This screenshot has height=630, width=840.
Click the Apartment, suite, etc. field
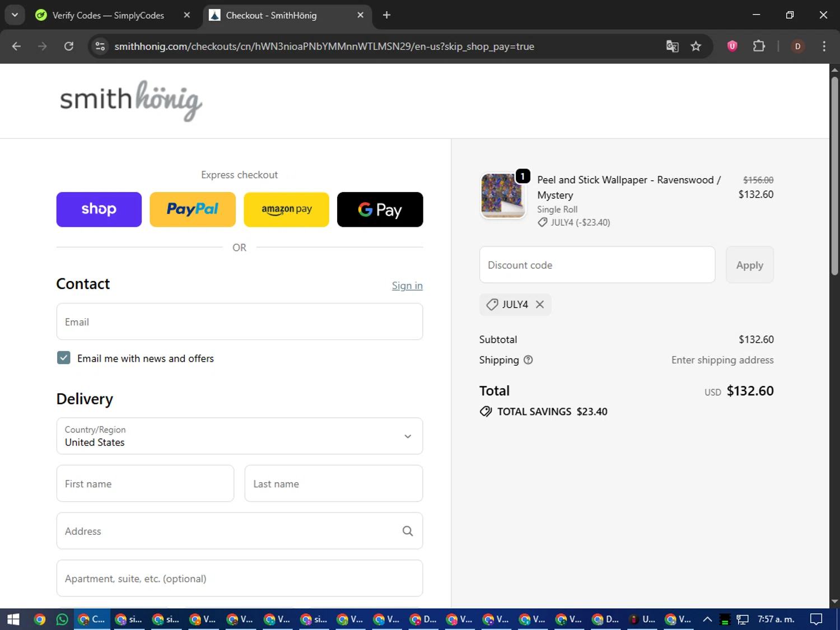tap(240, 578)
